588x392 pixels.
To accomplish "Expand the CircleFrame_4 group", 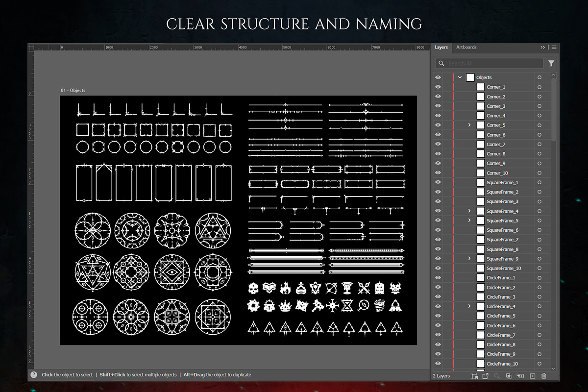I will point(469,306).
